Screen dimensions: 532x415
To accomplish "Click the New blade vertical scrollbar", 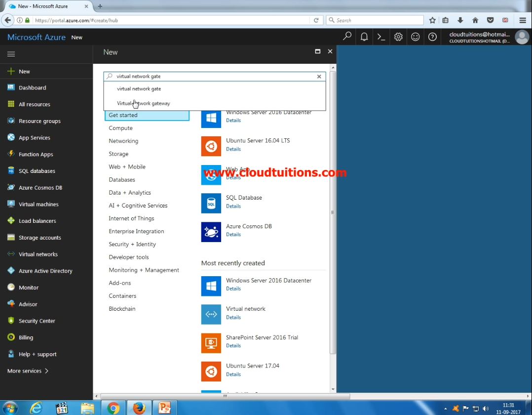I will [333, 212].
